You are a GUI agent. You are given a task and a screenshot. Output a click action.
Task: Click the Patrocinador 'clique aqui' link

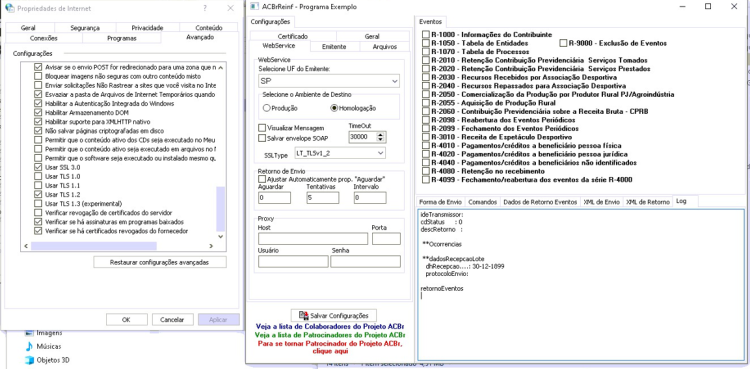point(330,351)
